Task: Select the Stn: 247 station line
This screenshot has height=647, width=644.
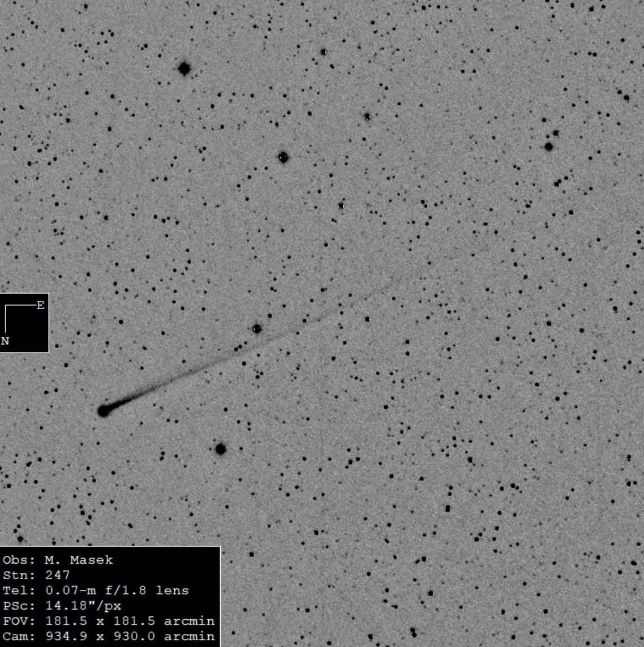Action: (x=36, y=575)
